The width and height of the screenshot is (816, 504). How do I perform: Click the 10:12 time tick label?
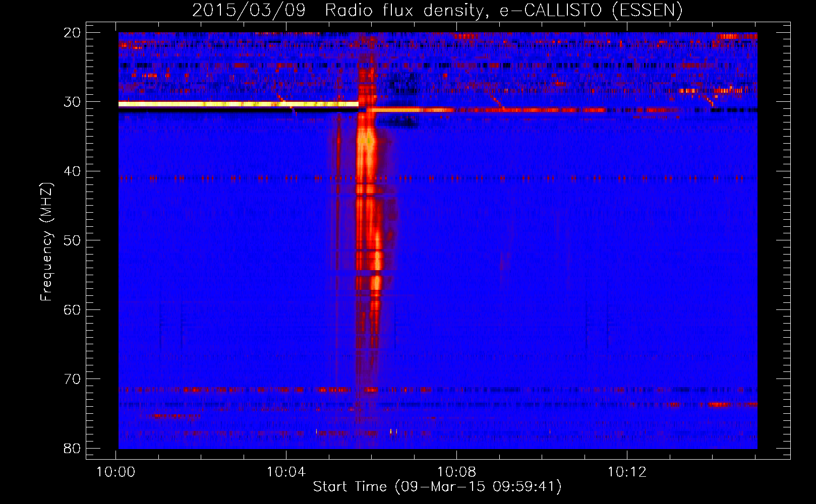coord(627,472)
